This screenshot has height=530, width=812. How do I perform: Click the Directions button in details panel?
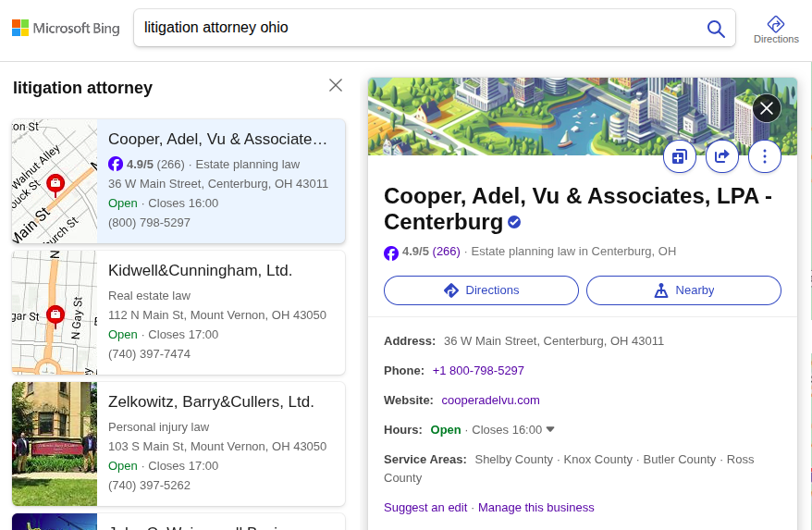point(481,290)
